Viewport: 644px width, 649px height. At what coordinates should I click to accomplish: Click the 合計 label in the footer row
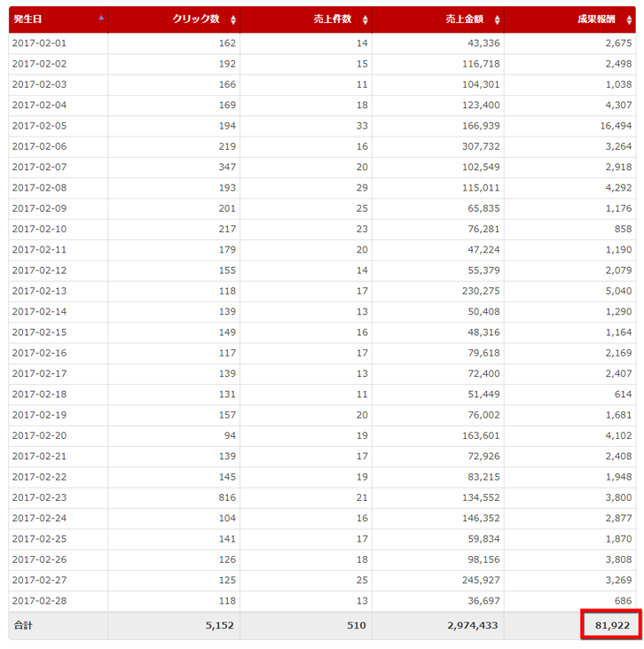pyautogui.click(x=23, y=625)
